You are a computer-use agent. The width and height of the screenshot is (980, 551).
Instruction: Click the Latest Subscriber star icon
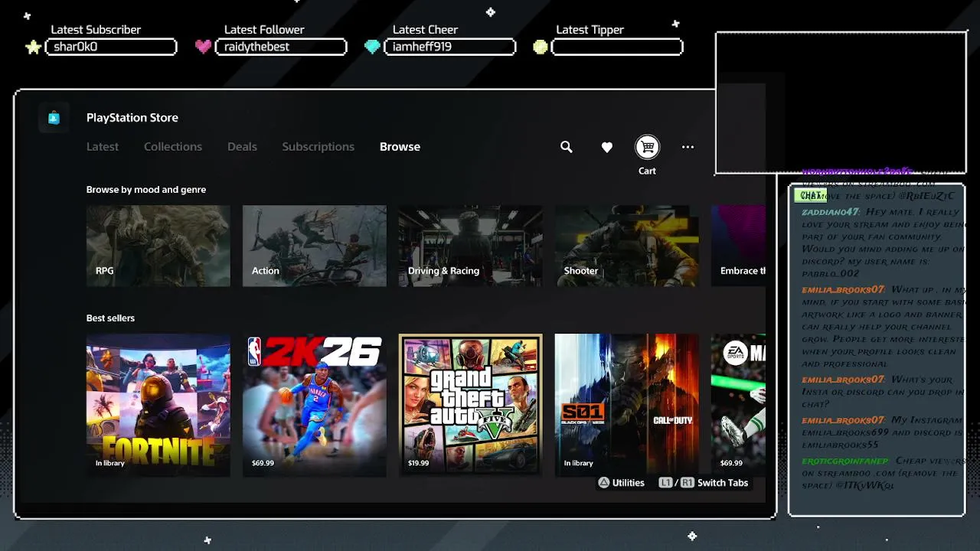click(x=33, y=47)
